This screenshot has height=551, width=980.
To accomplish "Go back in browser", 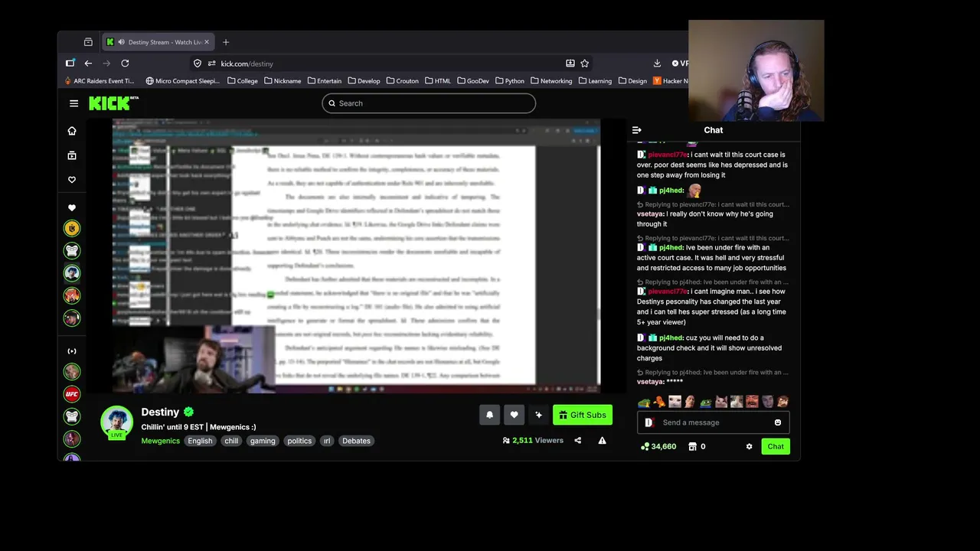I will point(88,64).
